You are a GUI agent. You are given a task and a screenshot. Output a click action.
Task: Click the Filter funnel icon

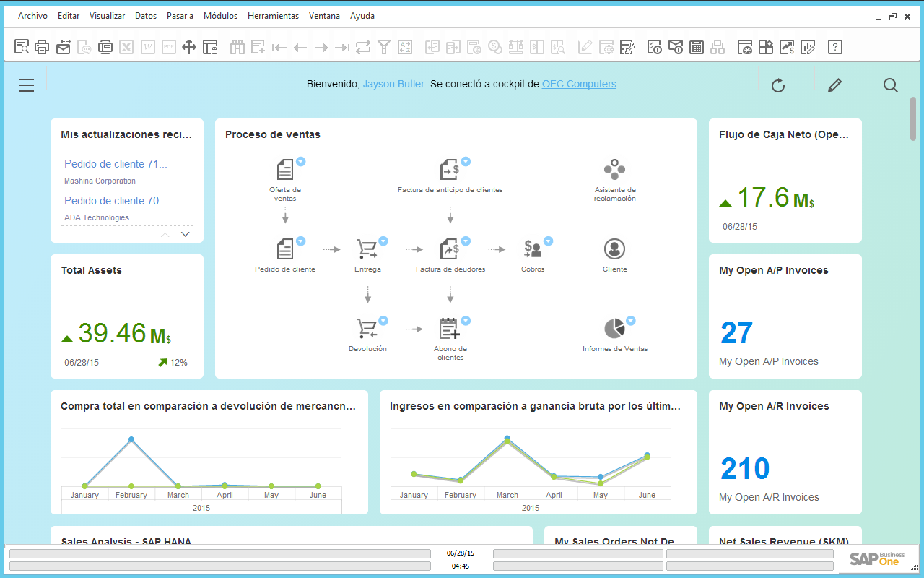(x=384, y=47)
